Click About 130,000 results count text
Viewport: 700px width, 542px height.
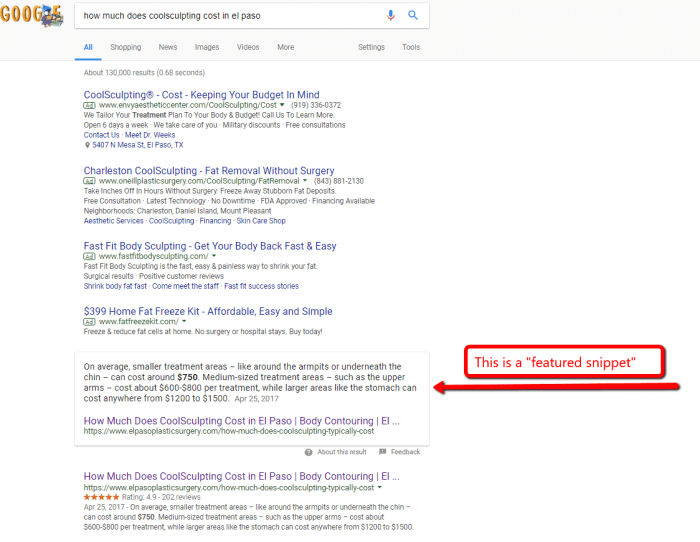click(x=144, y=73)
